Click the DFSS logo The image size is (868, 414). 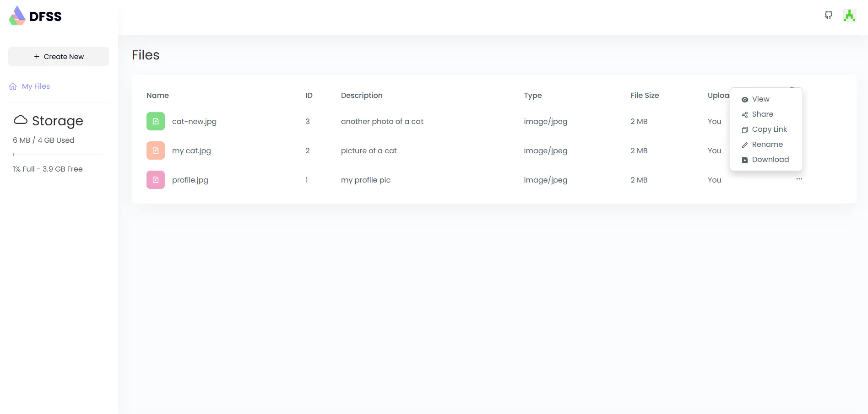coord(35,16)
